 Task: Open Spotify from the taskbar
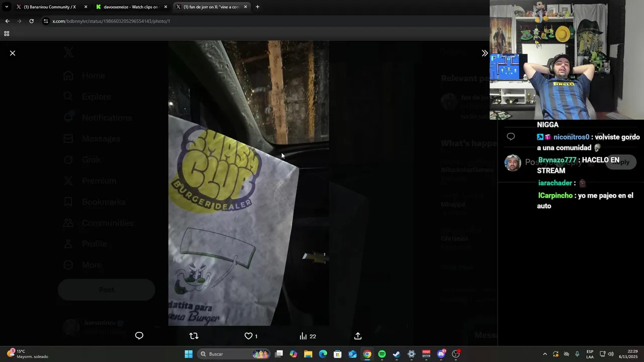pos(382,354)
